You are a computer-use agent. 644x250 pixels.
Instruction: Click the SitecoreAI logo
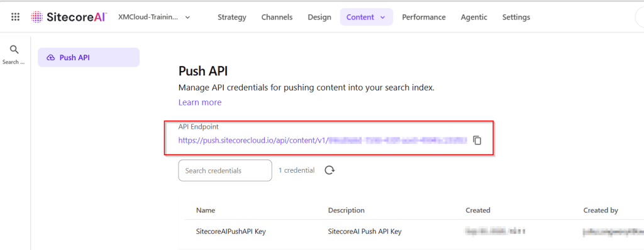[x=69, y=17]
